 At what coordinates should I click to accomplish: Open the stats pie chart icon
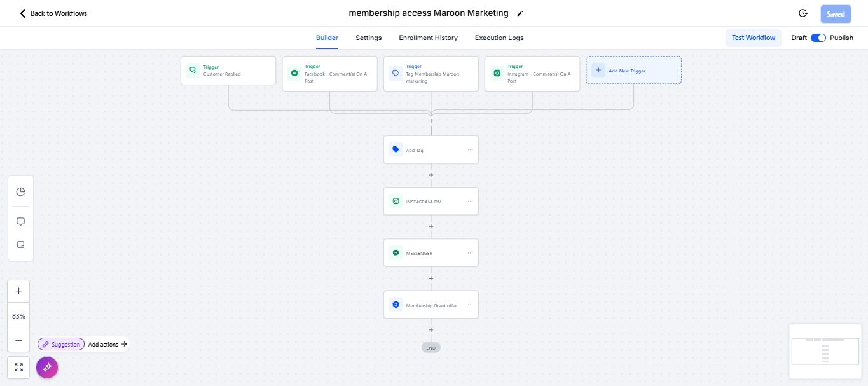tap(20, 192)
